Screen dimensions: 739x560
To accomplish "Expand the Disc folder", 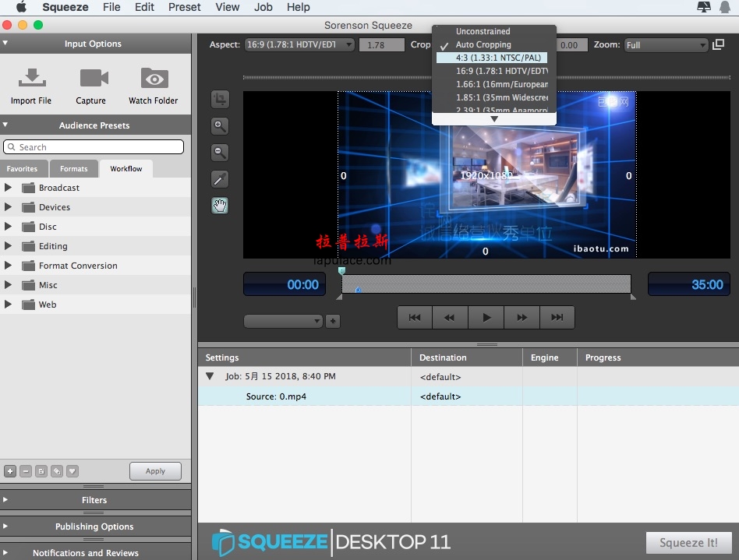I will pyautogui.click(x=8, y=227).
